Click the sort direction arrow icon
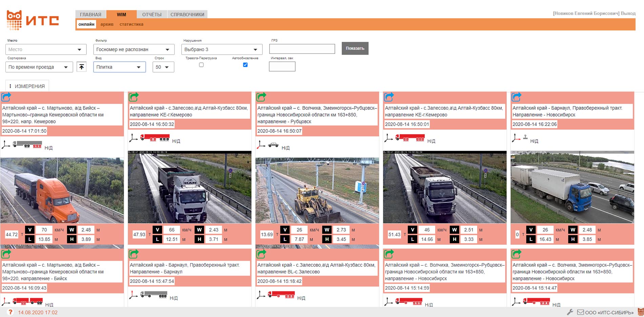Viewport: 644px width, 317px height. [81, 67]
